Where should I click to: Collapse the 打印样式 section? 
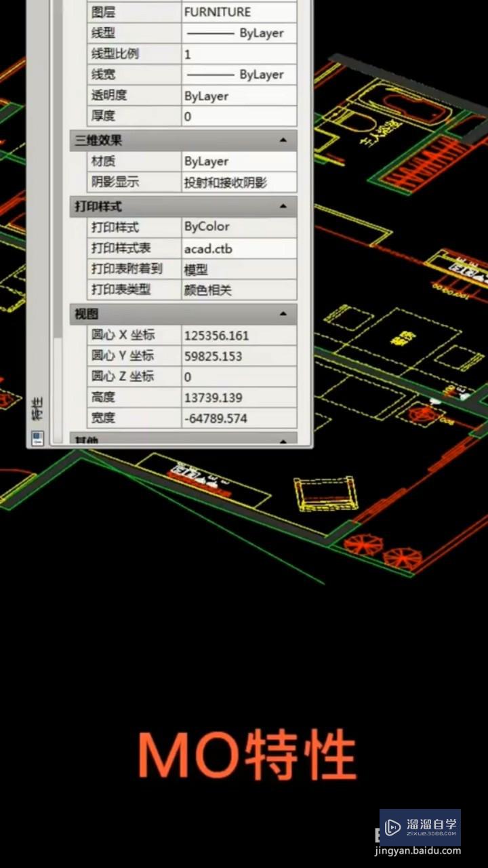(283, 206)
